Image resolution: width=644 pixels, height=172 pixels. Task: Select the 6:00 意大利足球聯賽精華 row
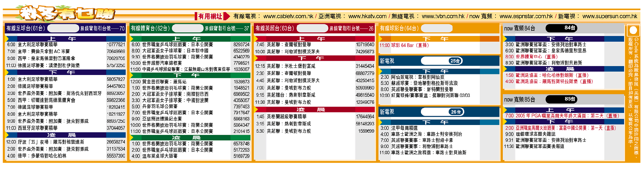click(66, 44)
